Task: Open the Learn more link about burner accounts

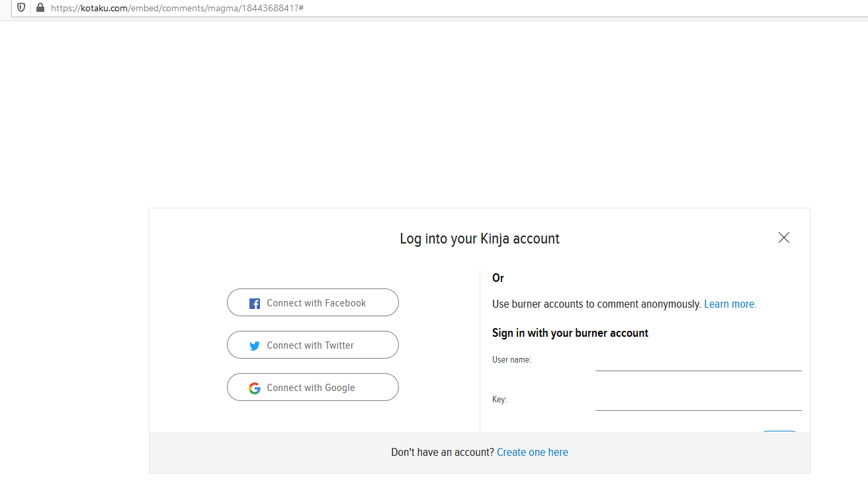Action: coord(729,304)
